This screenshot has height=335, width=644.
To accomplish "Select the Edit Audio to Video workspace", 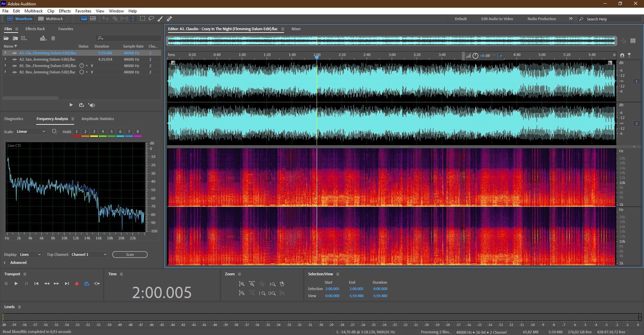I will 497,19.
